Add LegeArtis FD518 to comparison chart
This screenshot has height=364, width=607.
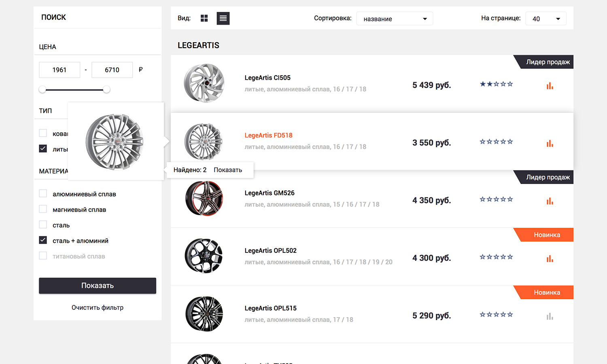[550, 144]
